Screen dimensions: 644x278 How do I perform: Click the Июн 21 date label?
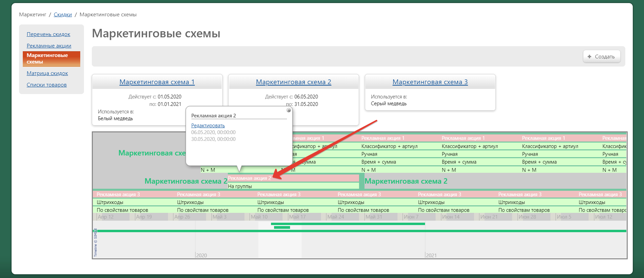[489, 217]
